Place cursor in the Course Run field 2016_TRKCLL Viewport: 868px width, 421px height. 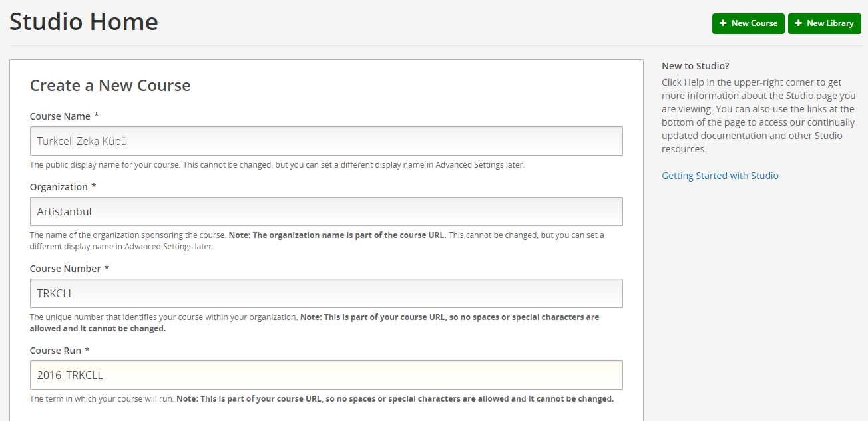tap(326, 375)
